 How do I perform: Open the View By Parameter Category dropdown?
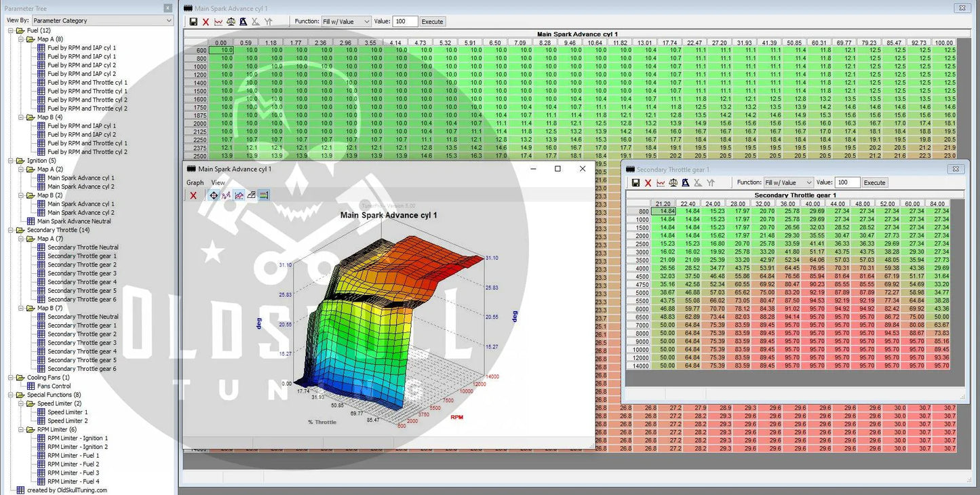click(x=102, y=20)
